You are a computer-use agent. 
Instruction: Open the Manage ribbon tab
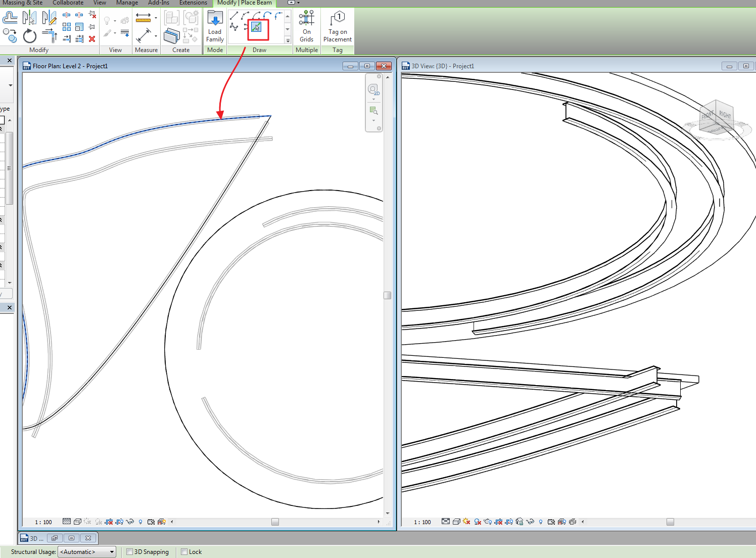coord(127,3)
